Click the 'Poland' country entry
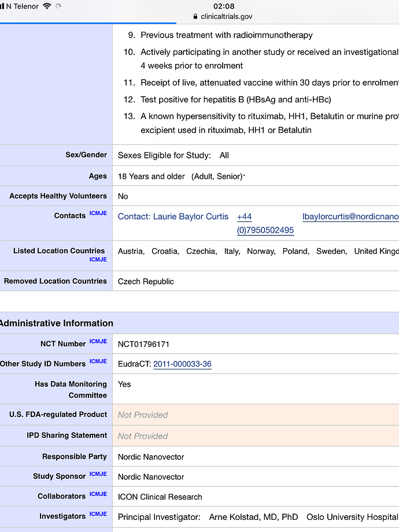This screenshot has height=532, width=399. click(296, 251)
